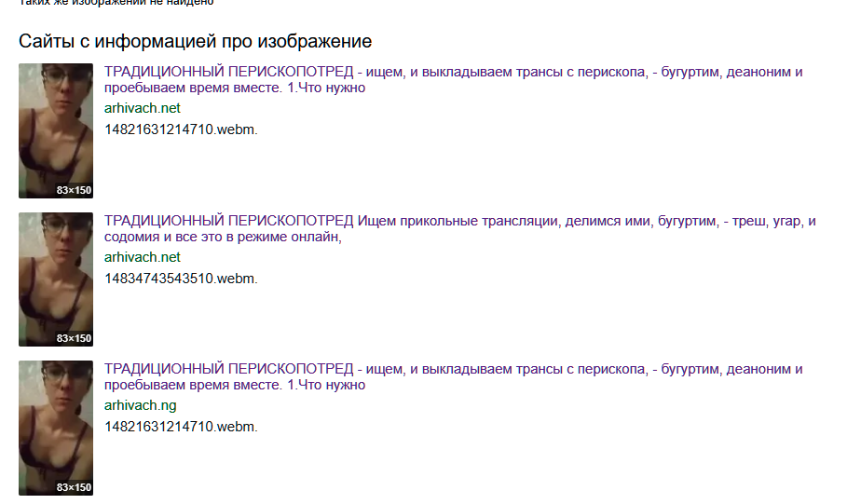Open the first ТРАДИЦИОННЫЙ ПЕРИСКОПОТРЕД result title link
The width and height of the screenshot is (861, 504).
tap(453, 79)
